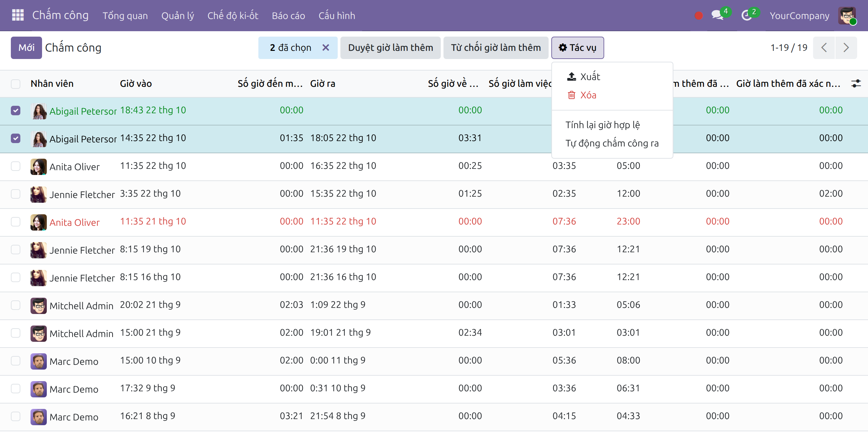Toggle the select-all header checkbox
The height and width of the screenshot is (434, 868).
pos(16,84)
